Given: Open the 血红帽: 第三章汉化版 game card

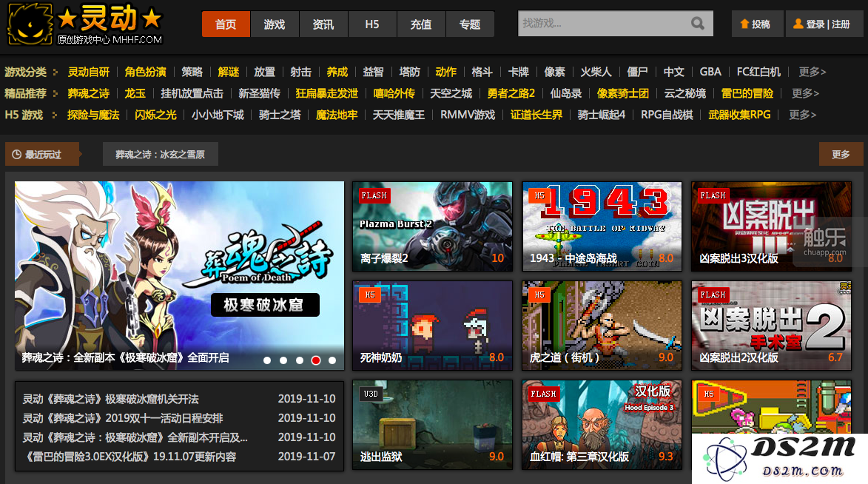Looking at the screenshot, I should [602, 425].
